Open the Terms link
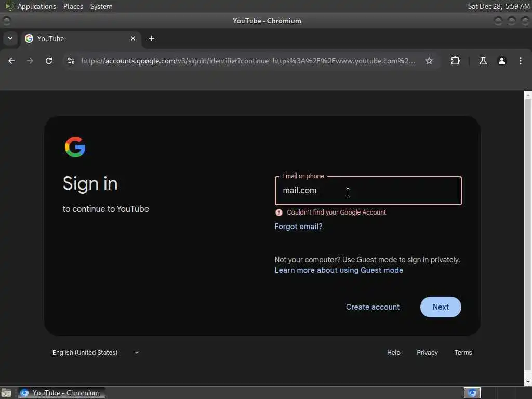The image size is (532, 399). (x=463, y=353)
